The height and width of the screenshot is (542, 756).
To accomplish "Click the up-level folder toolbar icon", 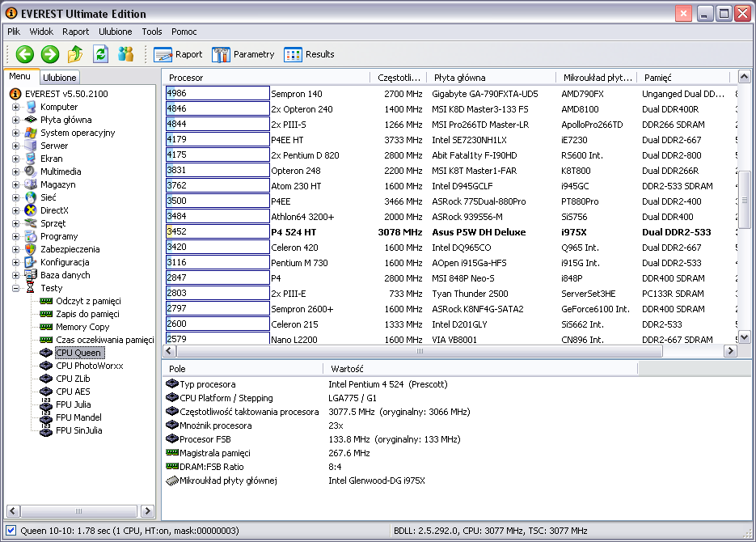I will [75, 54].
